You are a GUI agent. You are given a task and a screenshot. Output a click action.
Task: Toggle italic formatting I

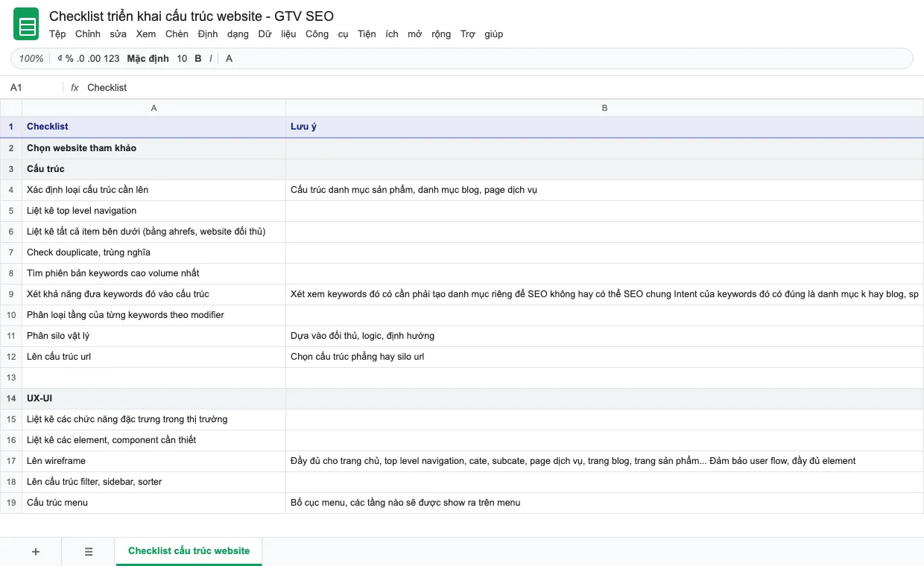point(211,58)
